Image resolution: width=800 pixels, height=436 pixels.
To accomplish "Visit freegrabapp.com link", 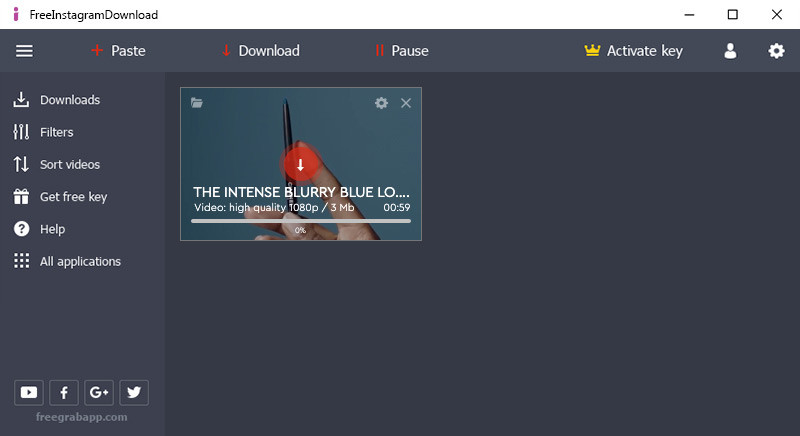I will tap(82, 417).
